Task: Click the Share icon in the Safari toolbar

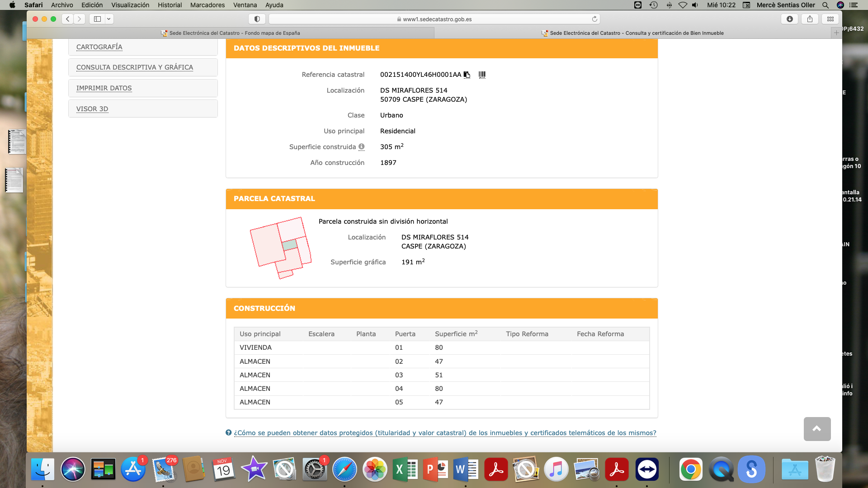Action: click(x=810, y=19)
